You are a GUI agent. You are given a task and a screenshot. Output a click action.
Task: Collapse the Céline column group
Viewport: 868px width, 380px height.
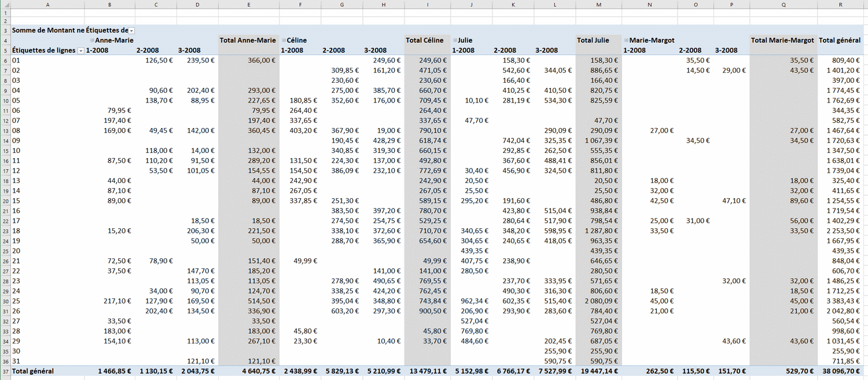[284, 41]
